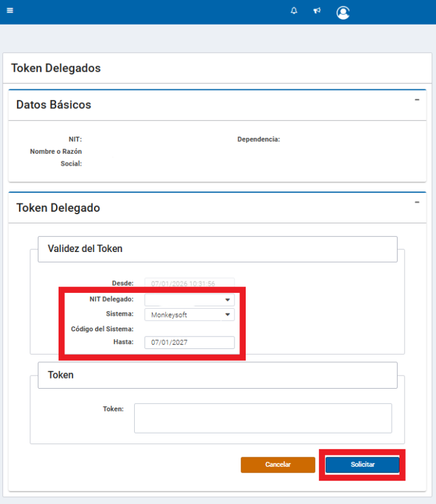This screenshot has width=436, height=504.
Task: Click the Token fieldset header
Action: click(60, 375)
